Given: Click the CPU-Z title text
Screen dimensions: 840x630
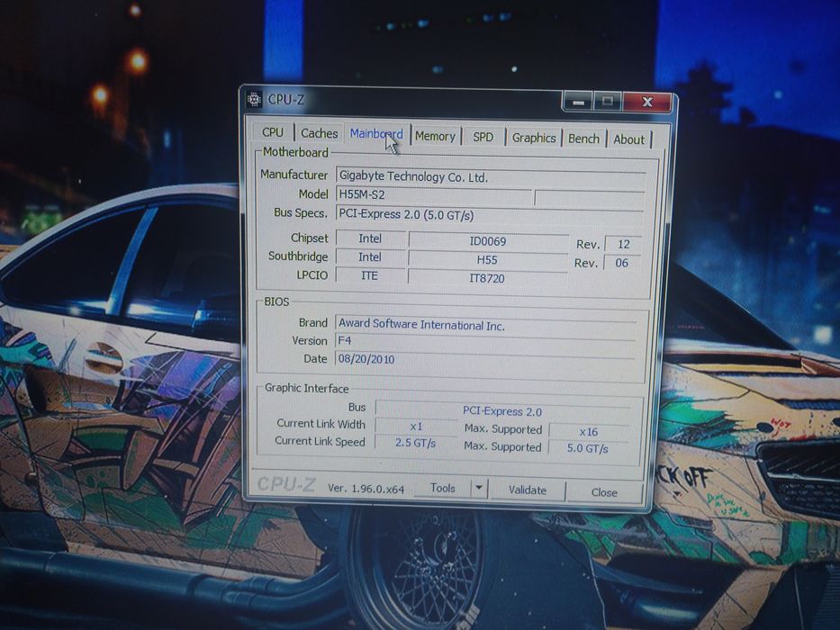Looking at the screenshot, I should [x=285, y=100].
